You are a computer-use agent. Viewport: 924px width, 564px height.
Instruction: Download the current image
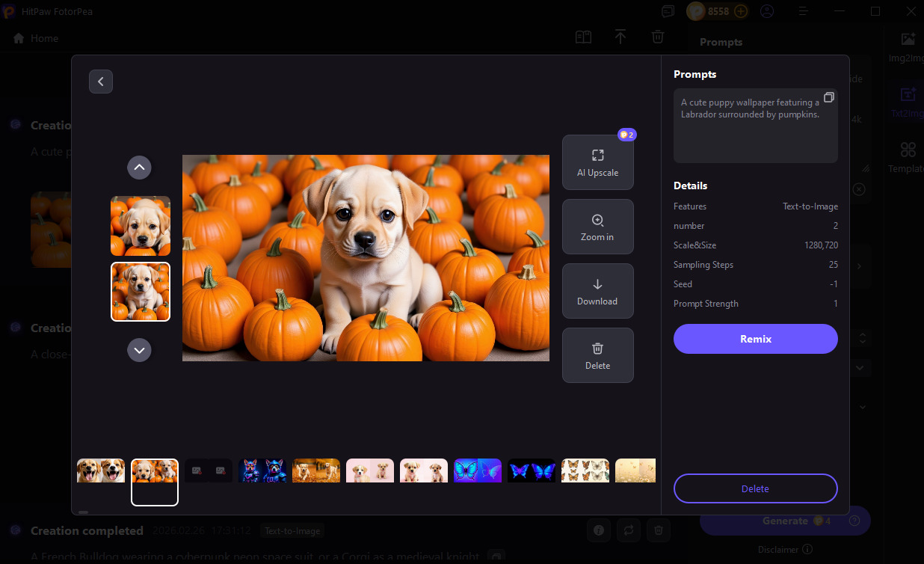[597, 291]
